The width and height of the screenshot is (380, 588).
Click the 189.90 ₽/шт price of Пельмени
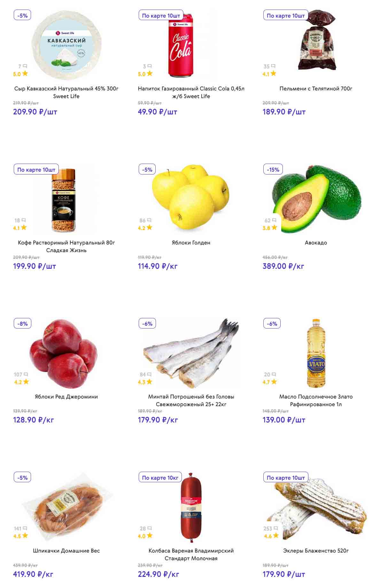(284, 112)
